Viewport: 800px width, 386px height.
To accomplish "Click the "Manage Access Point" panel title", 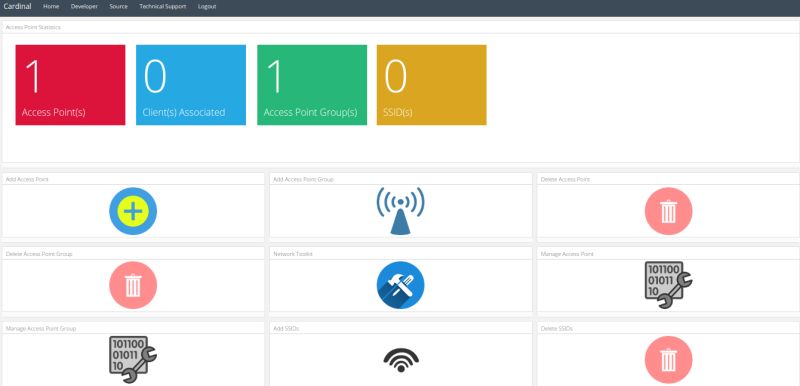I will tap(567, 254).
